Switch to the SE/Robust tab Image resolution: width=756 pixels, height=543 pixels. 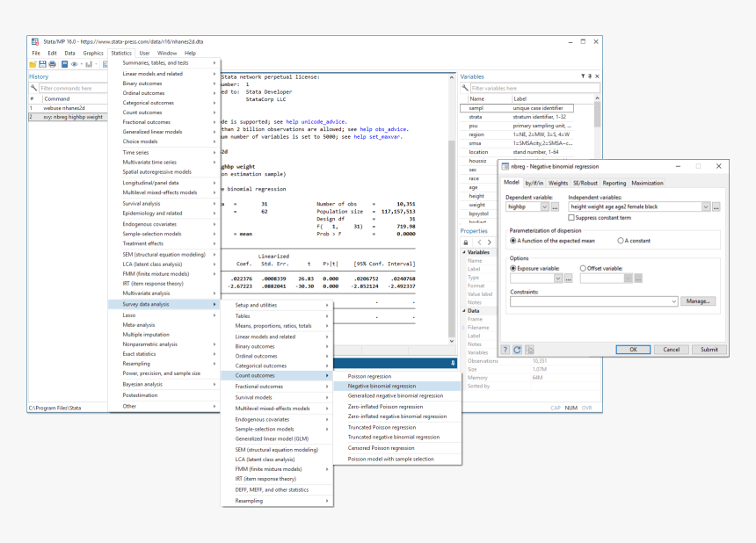click(x=585, y=183)
